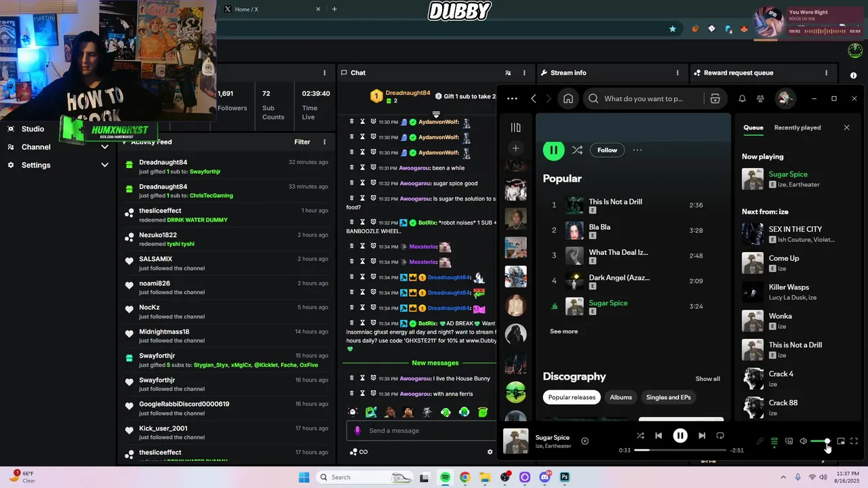Open channel points bubbles icon under chat
868x488 pixels.
point(353,452)
